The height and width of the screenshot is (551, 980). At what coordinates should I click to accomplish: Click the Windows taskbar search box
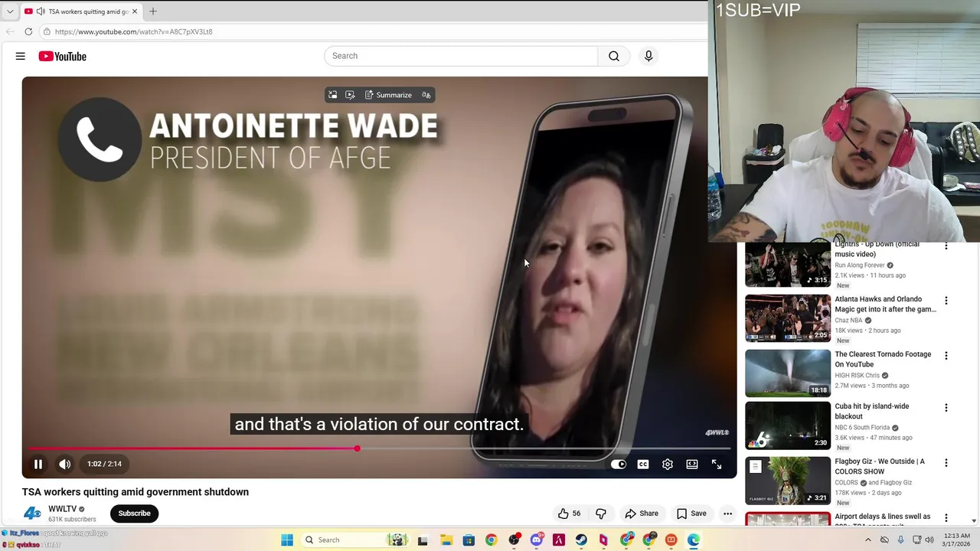355,540
